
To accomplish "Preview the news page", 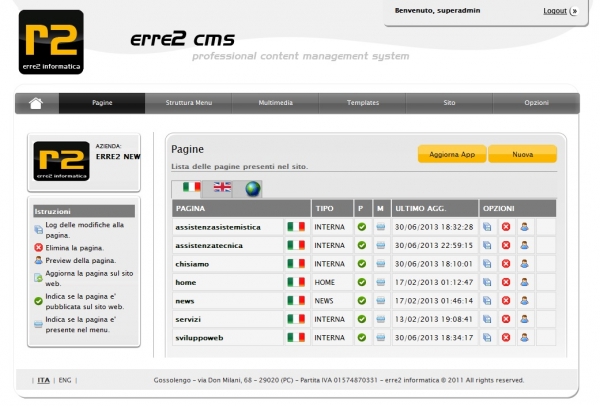I will pyautogui.click(x=525, y=301).
